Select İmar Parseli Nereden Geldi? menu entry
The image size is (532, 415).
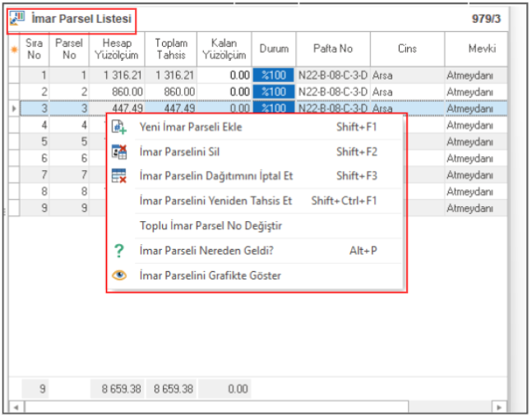205,251
